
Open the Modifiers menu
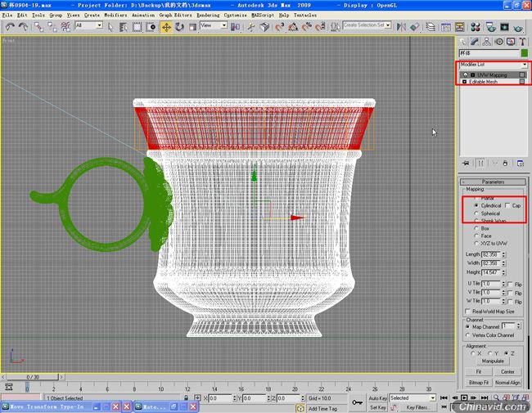pyautogui.click(x=115, y=16)
